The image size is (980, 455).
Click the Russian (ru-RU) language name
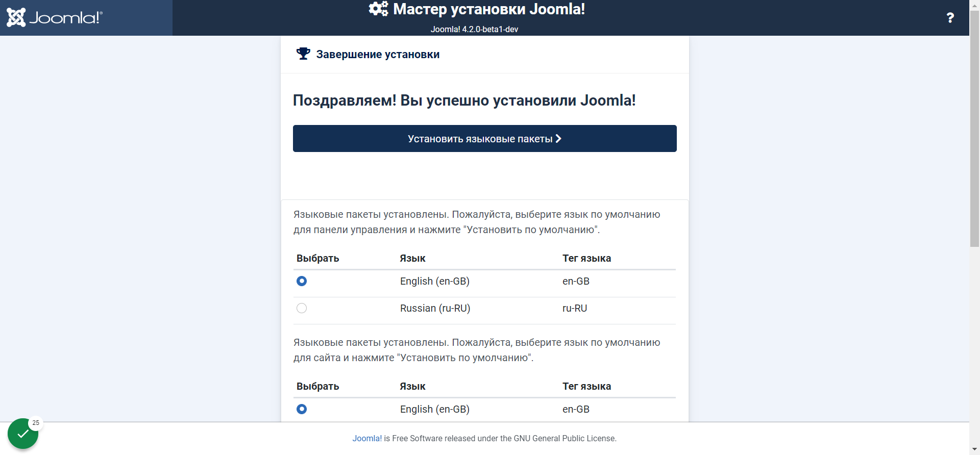pos(435,308)
